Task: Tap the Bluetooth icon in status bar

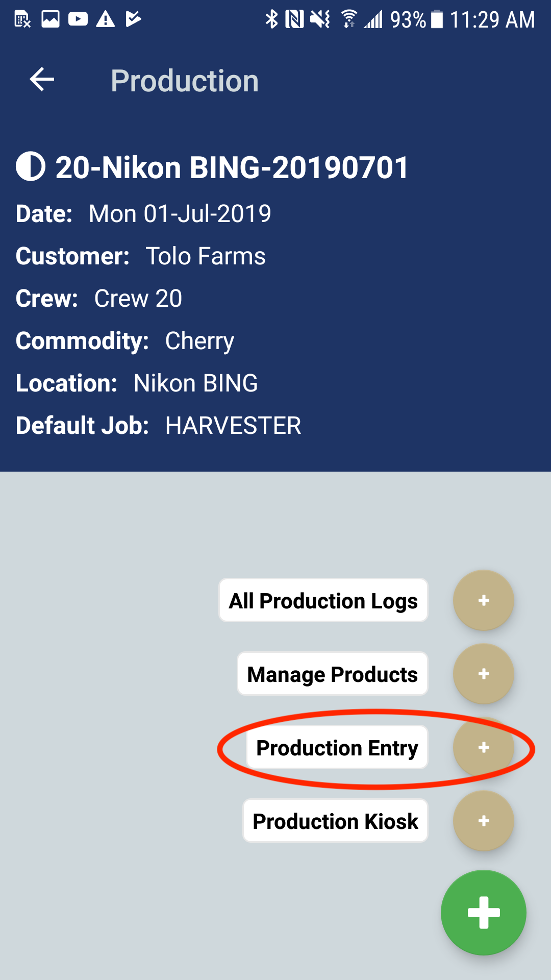Action: [x=271, y=19]
